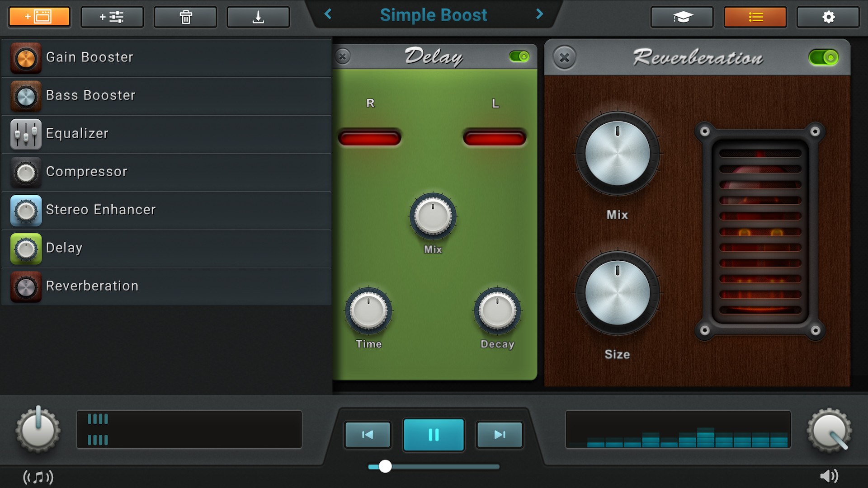This screenshot has width=868, height=488.
Task: Open the Equalizer effect
Action: pos(77,133)
